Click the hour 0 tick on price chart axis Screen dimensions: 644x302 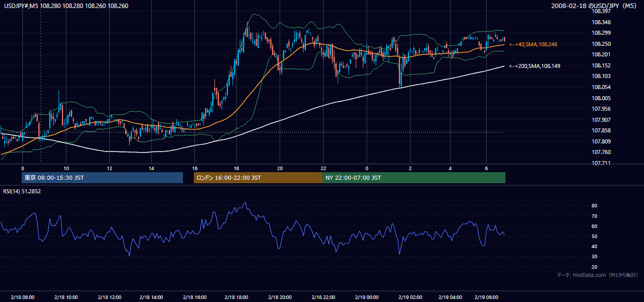point(367,168)
